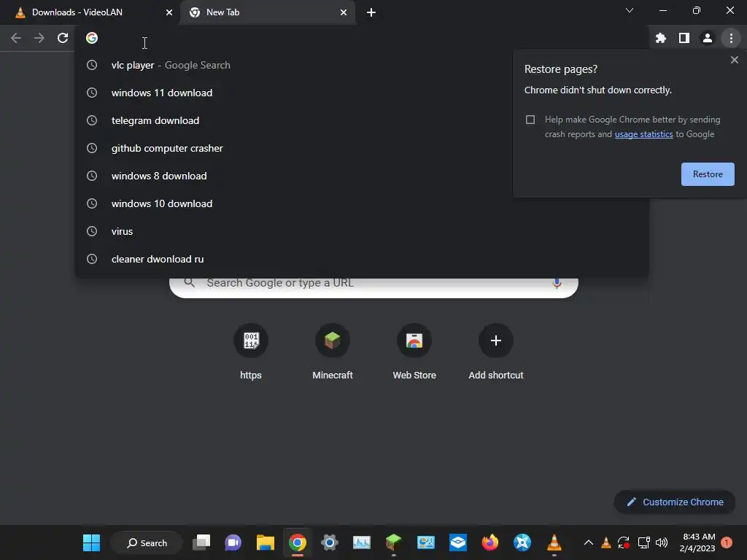The height and width of the screenshot is (560, 747).
Task: Toggle the Chrome side panel icon
Action: [684, 38]
